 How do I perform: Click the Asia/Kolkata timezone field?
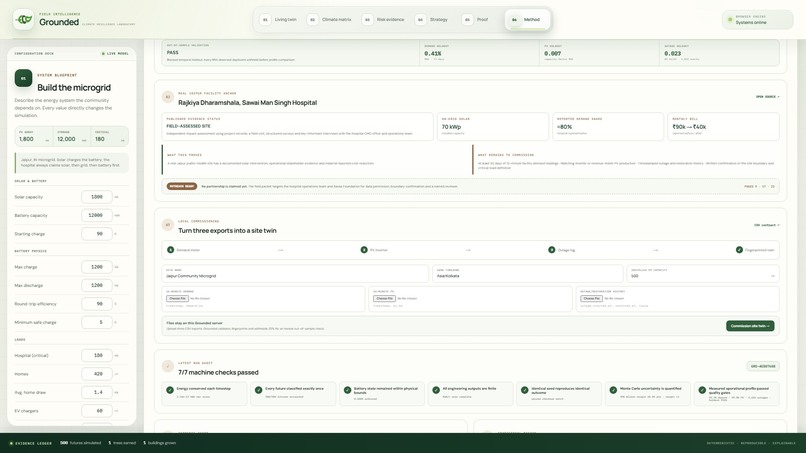pos(528,274)
